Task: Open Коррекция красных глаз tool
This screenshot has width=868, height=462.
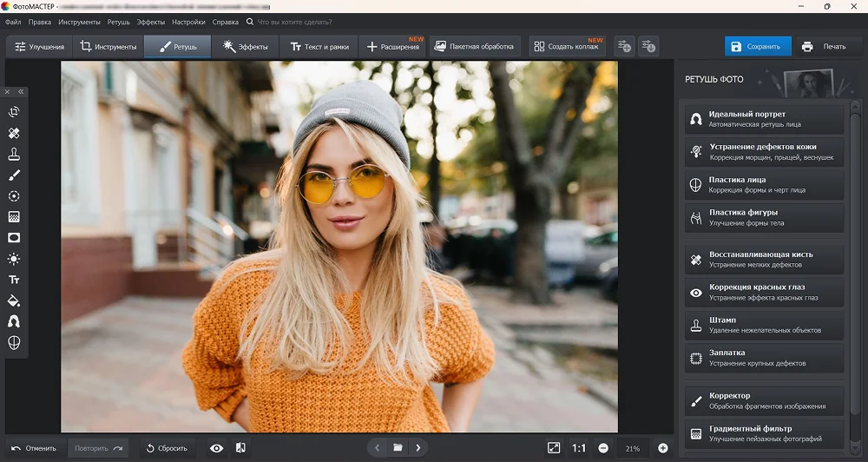Action: point(764,292)
